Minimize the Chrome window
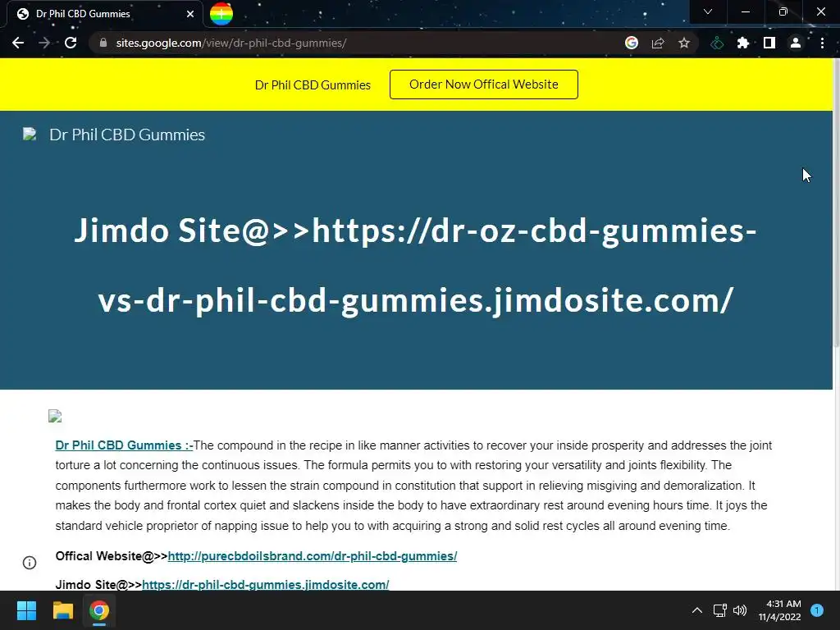 pos(745,11)
